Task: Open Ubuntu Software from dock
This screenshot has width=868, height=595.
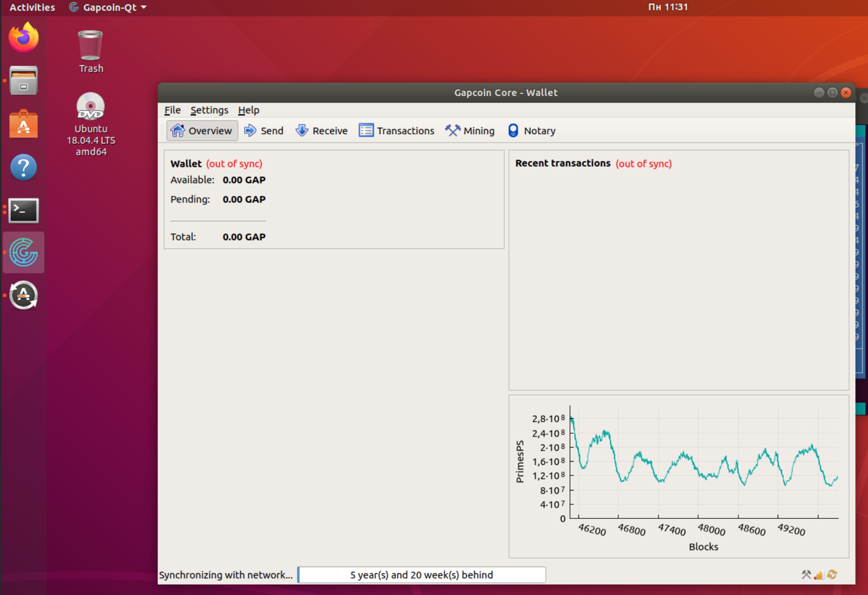Action: click(x=23, y=124)
